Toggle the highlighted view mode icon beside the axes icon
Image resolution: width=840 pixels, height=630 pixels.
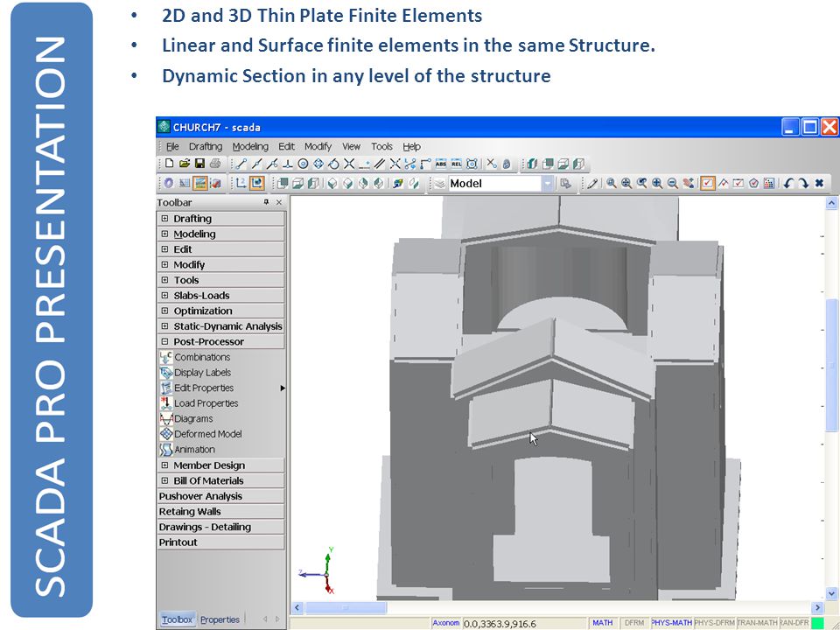pos(256,183)
